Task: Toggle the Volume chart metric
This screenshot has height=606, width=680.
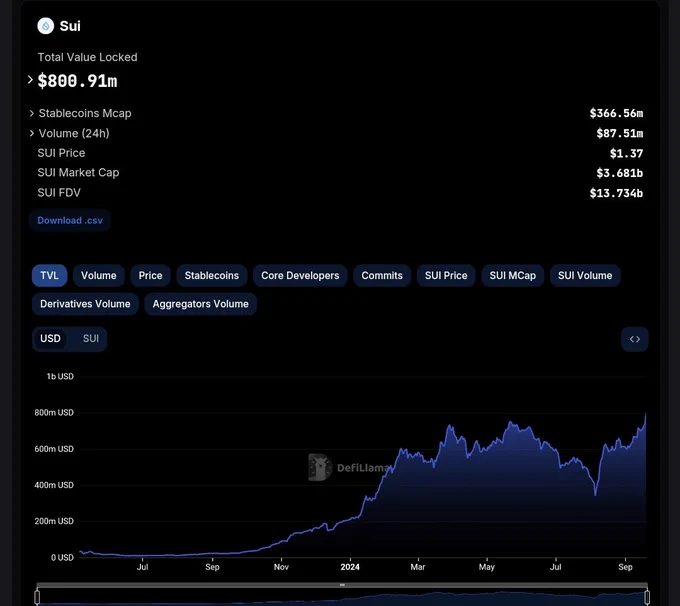Action: [99, 275]
